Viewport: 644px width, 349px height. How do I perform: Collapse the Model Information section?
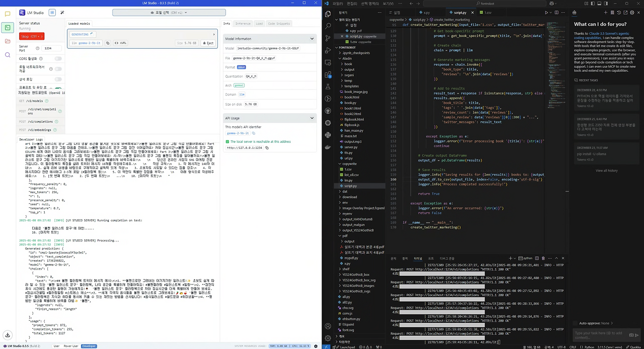pyautogui.click(x=312, y=38)
